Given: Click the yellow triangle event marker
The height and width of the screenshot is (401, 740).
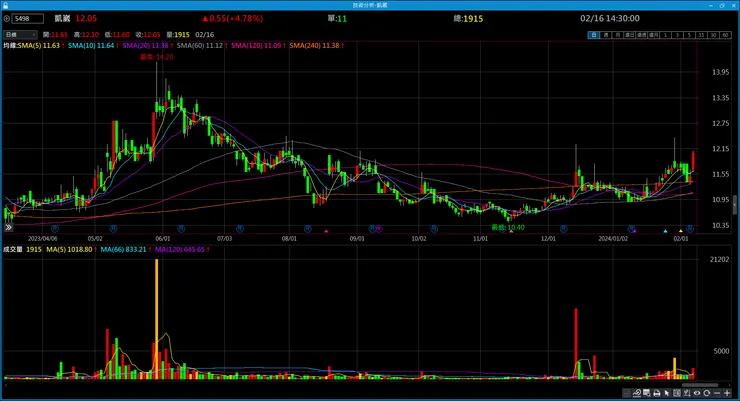Looking at the screenshot, I should click(x=681, y=231).
